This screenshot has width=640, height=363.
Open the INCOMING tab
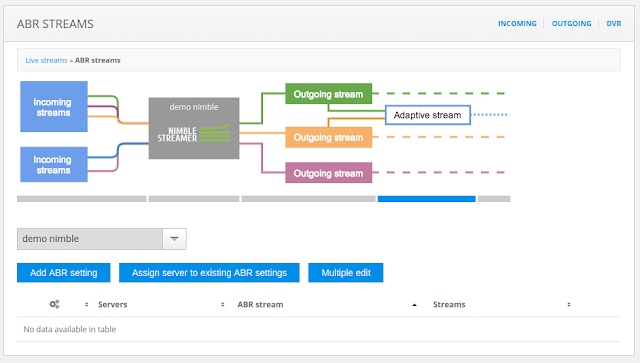pyautogui.click(x=517, y=24)
